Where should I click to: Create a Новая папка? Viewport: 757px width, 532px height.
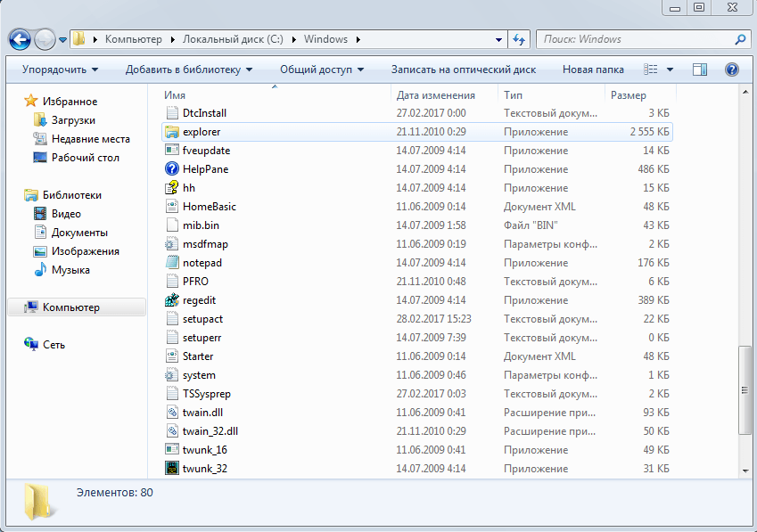(593, 70)
